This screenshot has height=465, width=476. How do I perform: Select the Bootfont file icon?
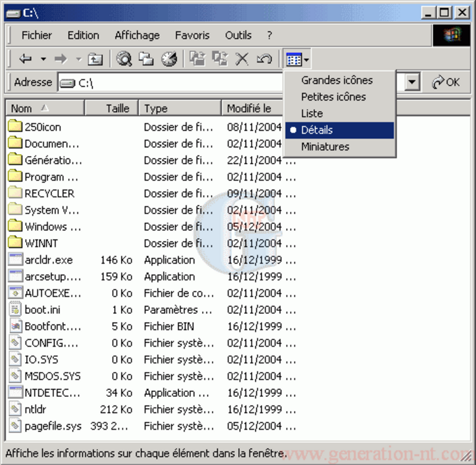click(15, 326)
